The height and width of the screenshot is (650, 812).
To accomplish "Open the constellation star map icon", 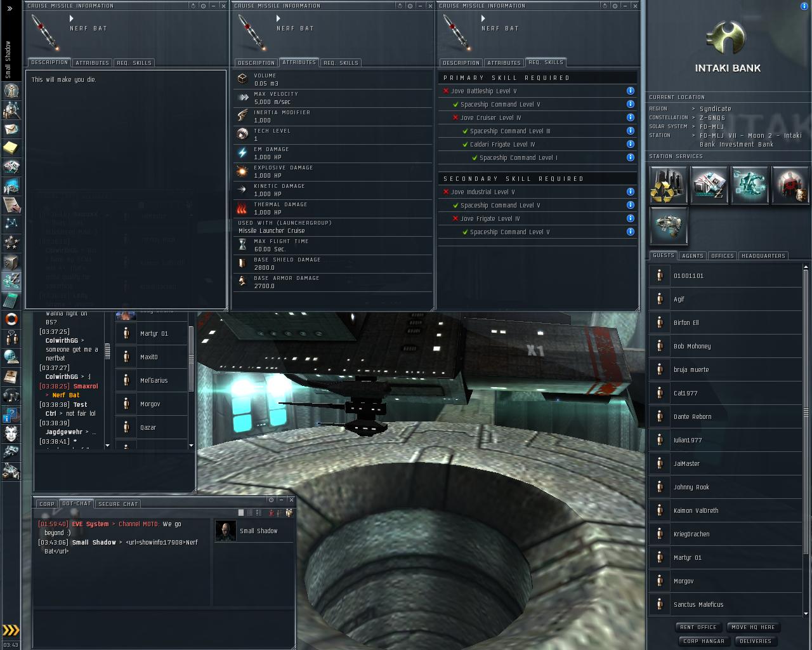I will coord(11,223).
